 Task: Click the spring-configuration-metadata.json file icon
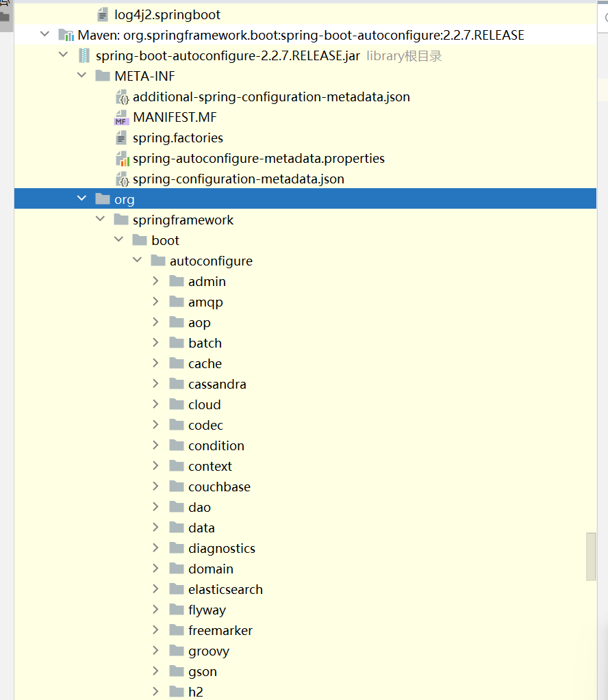tap(122, 179)
